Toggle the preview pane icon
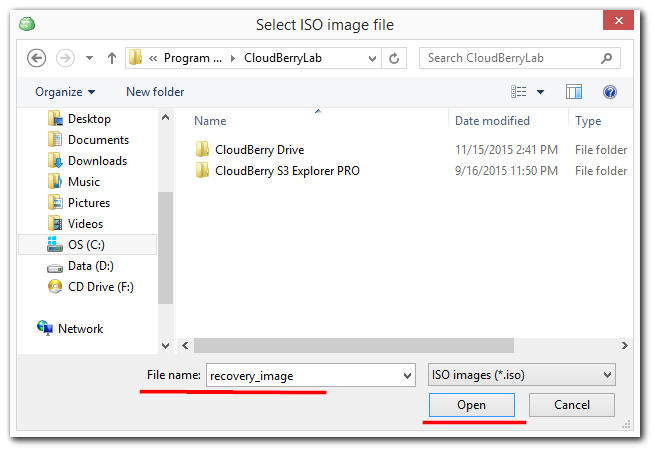This screenshot has height=455, width=658. [x=574, y=92]
